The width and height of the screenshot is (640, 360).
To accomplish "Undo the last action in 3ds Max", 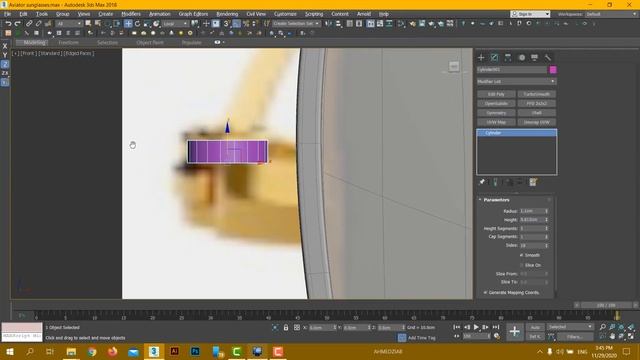I will [8, 24].
